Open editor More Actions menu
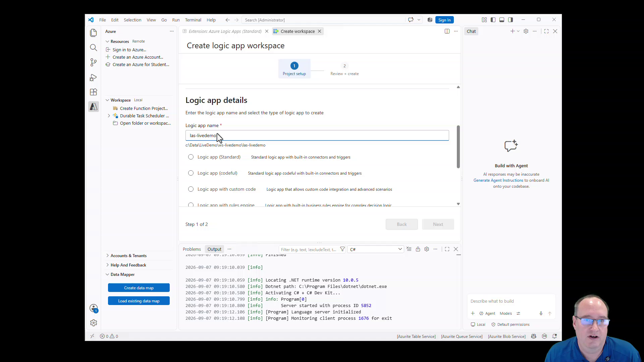The width and height of the screenshot is (644, 362). tap(456, 31)
